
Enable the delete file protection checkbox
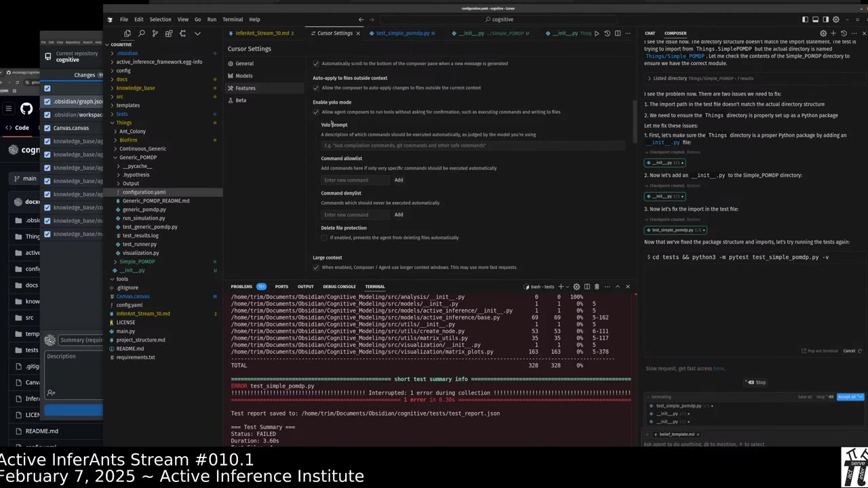click(x=324, y=238)
